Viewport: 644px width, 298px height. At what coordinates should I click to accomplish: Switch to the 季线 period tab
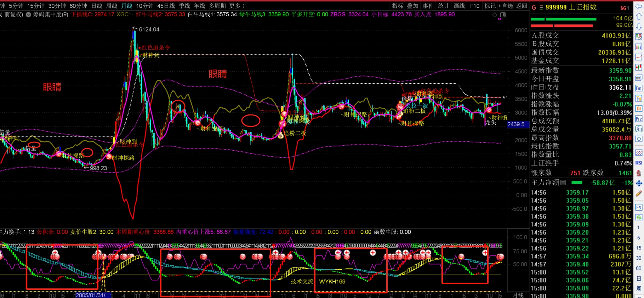coord(184,6)
